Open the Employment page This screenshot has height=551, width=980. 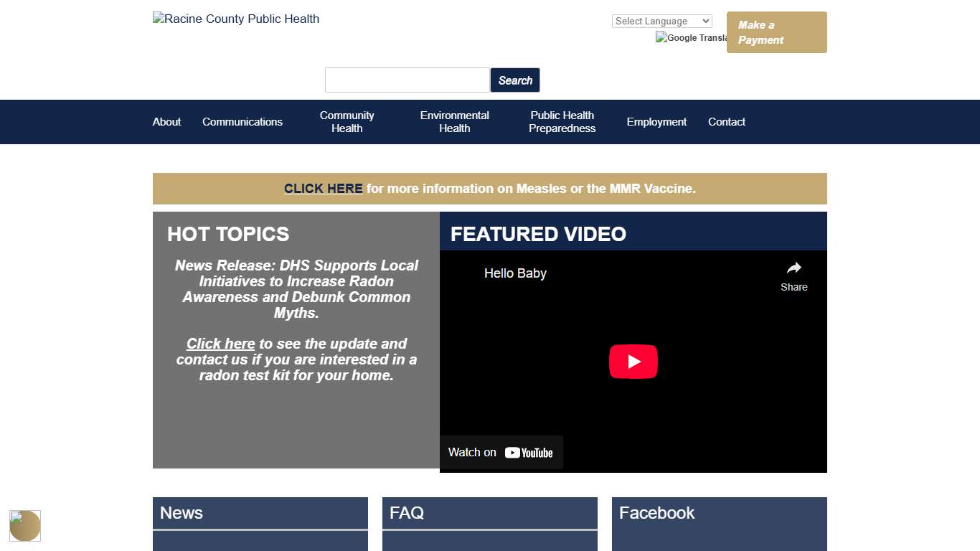coord(656,122)
